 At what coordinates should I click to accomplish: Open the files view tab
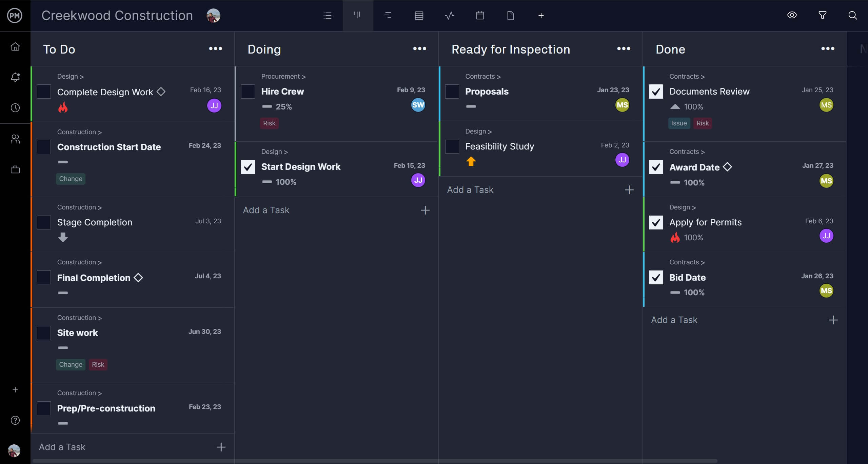click(x=511, y=15)
